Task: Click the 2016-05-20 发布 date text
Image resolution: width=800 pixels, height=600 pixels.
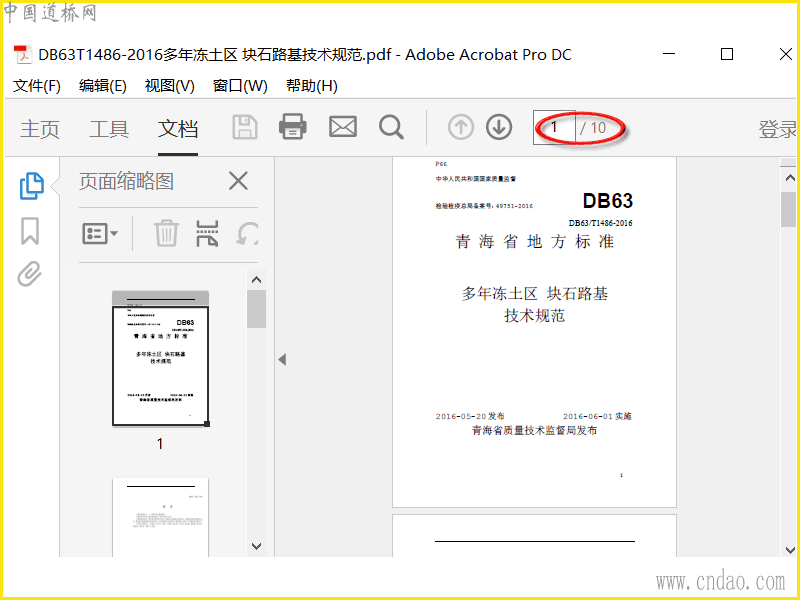Action: [x=470, y=416]
